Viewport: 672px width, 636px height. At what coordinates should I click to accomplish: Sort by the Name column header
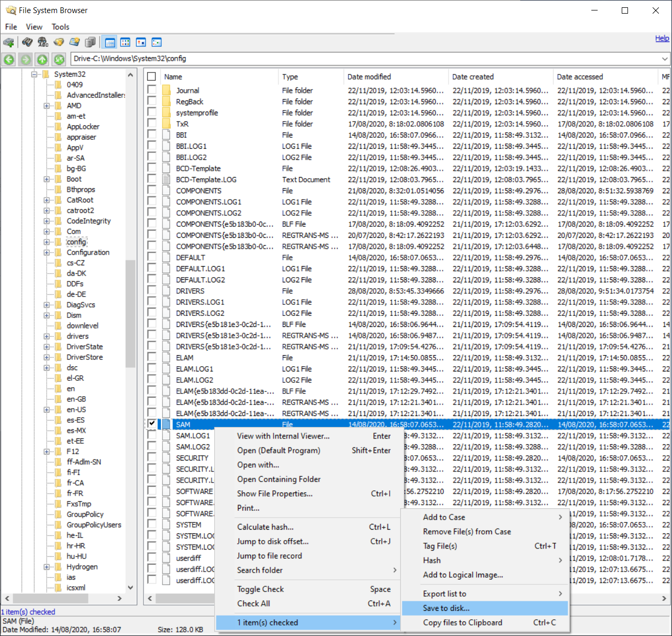[219, 76]
